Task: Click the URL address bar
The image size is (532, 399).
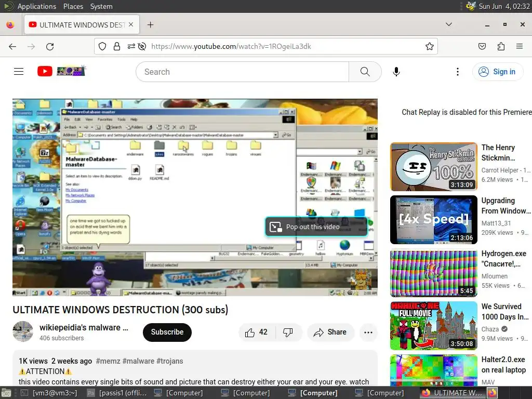Action: click(x=265, y=46)
